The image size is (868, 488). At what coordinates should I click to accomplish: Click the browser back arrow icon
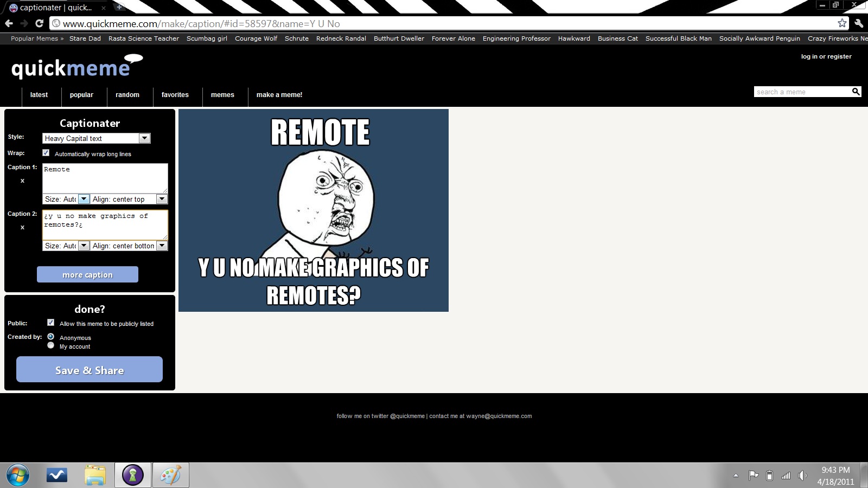pos(8,24)
